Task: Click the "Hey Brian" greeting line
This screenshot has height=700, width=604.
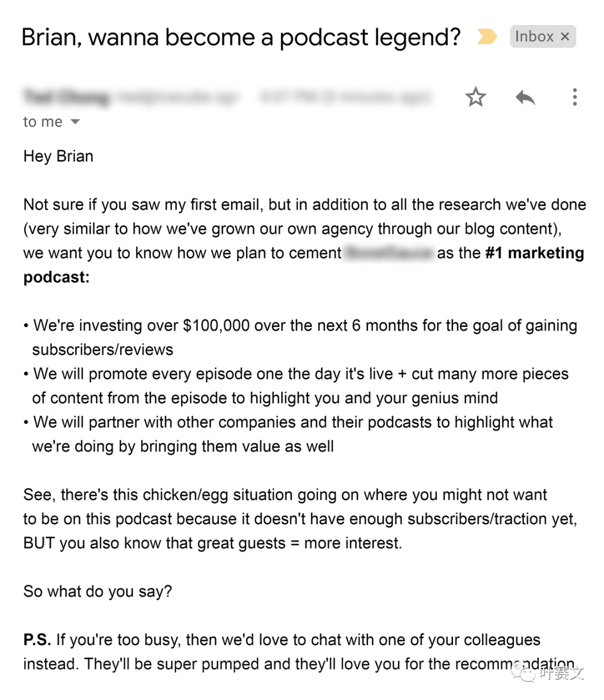Action: point(58,156)
